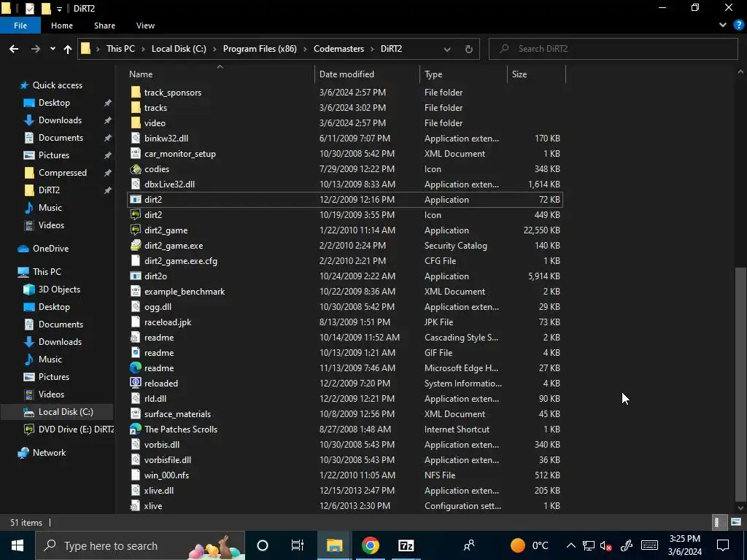Click the Windows Start button
Screen dimensions: 747x560
coord(18,545)
